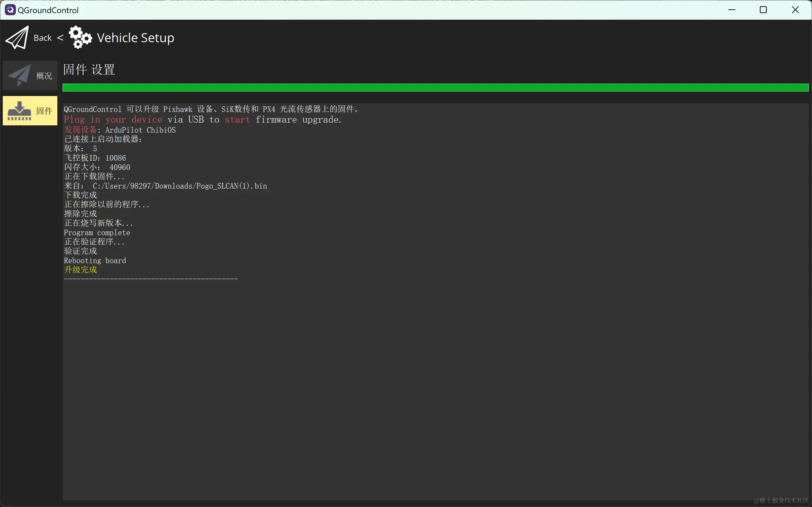The image size is (812, 507).
Task: Click the QGroundControl logo in title bar
Action: click(10, 10)
